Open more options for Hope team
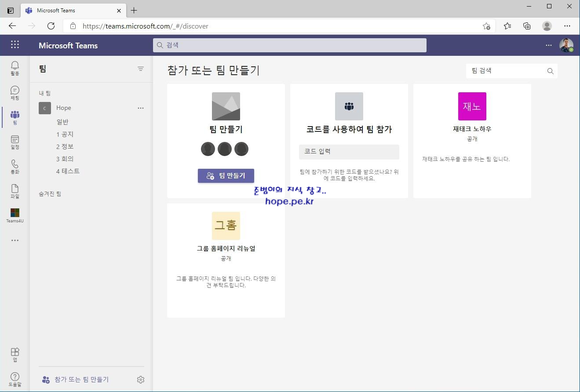Viewport: 580px width, 392px height. (141, 108)
